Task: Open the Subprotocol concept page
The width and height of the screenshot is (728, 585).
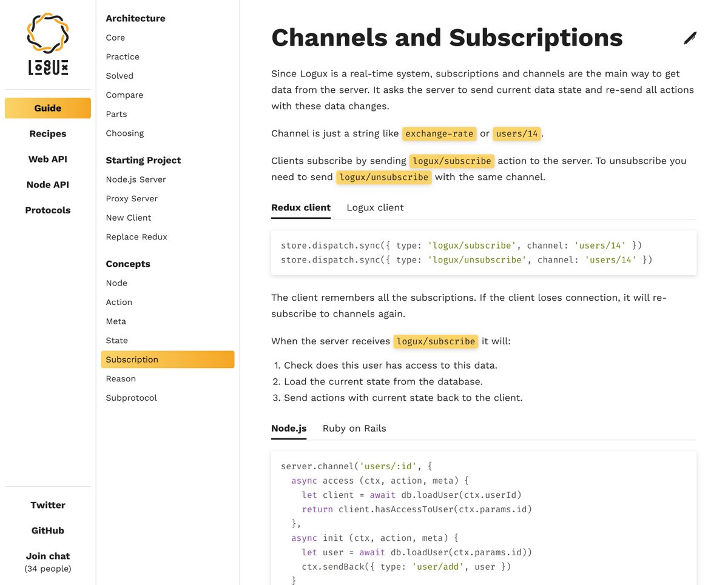Action: (x=131, y=398)
